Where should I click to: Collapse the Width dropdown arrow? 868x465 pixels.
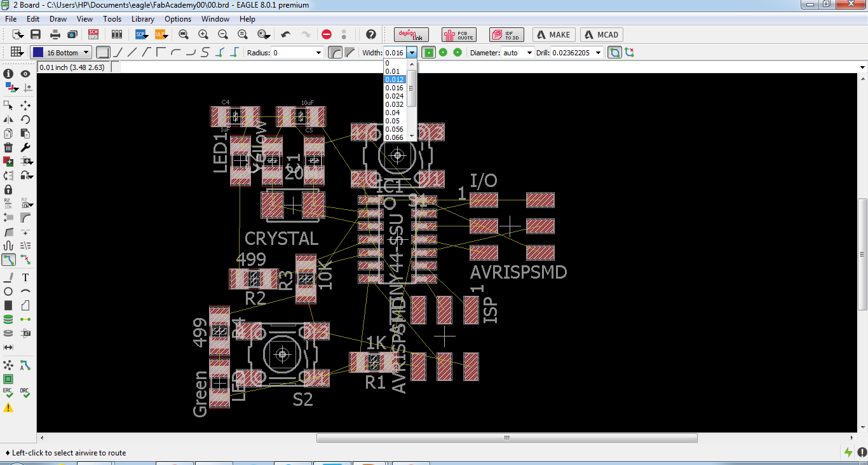point(412,53)
